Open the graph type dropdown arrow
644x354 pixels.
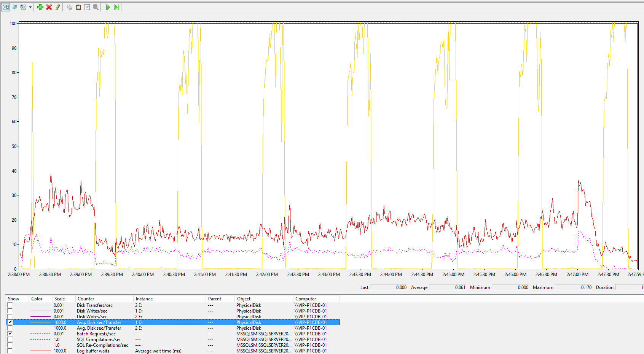(x=30, y=7)
